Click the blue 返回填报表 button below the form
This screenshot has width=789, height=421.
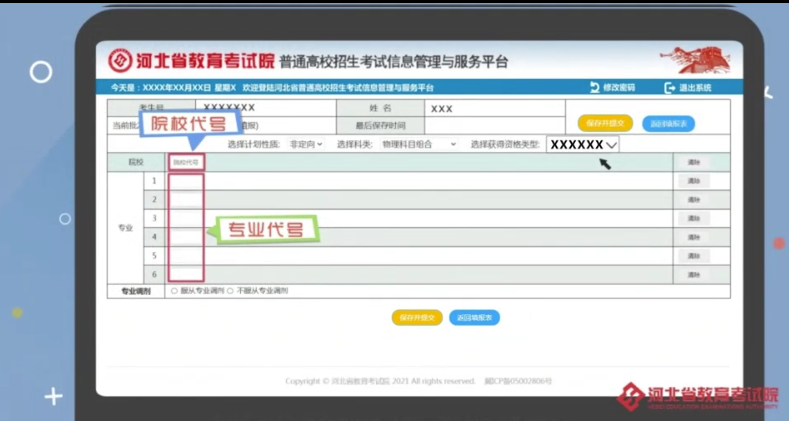tap(474, 317)
